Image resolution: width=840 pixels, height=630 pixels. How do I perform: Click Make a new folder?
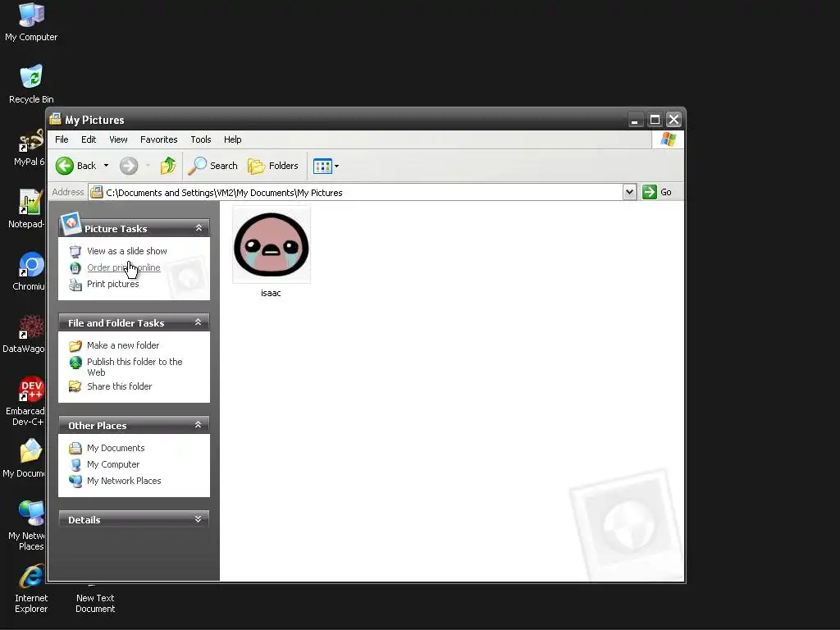point(123,345)
